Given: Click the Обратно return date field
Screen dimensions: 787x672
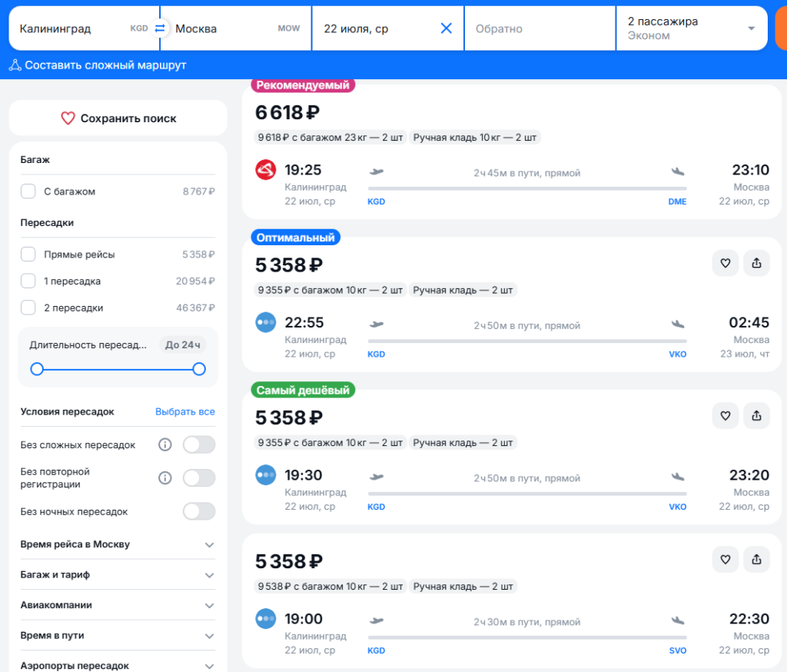Looking at the screenshot, I should pyautogui.click(x=540, y=28).
